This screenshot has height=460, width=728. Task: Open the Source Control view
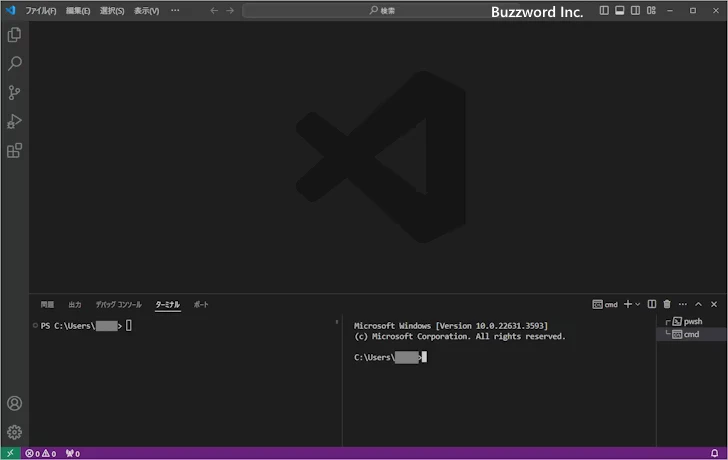click(x=14, y=93)
